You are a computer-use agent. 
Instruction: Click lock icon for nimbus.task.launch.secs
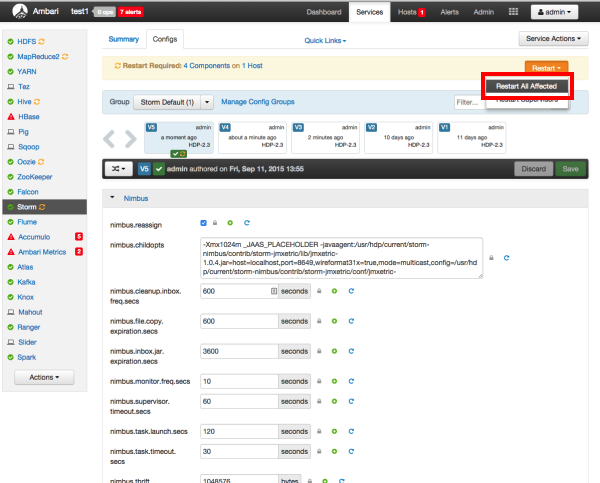(x=319, y=431)
